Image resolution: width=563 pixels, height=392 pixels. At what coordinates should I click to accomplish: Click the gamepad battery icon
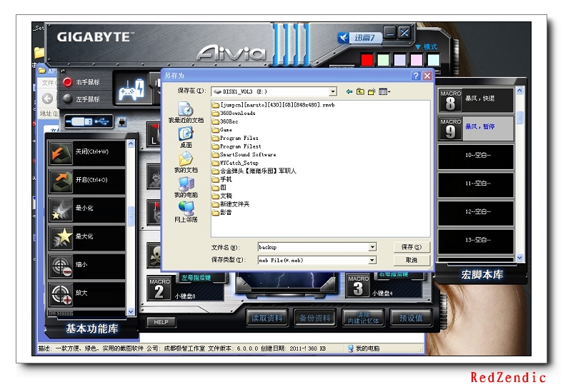click(131, 89)
